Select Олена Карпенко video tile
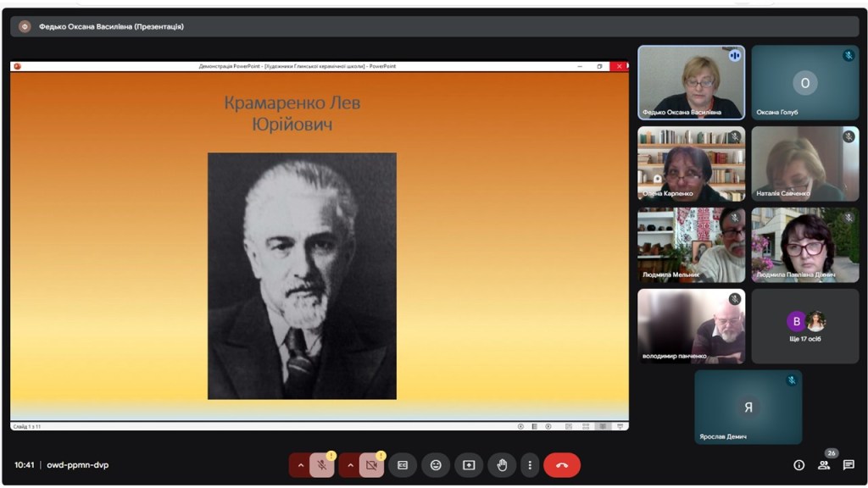This screenshot has height=488, width=868. (691, 164)
